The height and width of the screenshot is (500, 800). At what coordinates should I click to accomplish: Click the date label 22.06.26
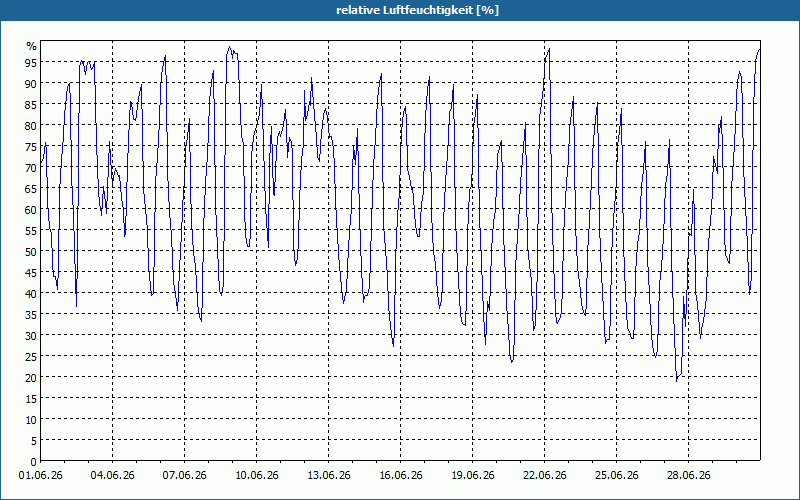click(x=544, y=475)
